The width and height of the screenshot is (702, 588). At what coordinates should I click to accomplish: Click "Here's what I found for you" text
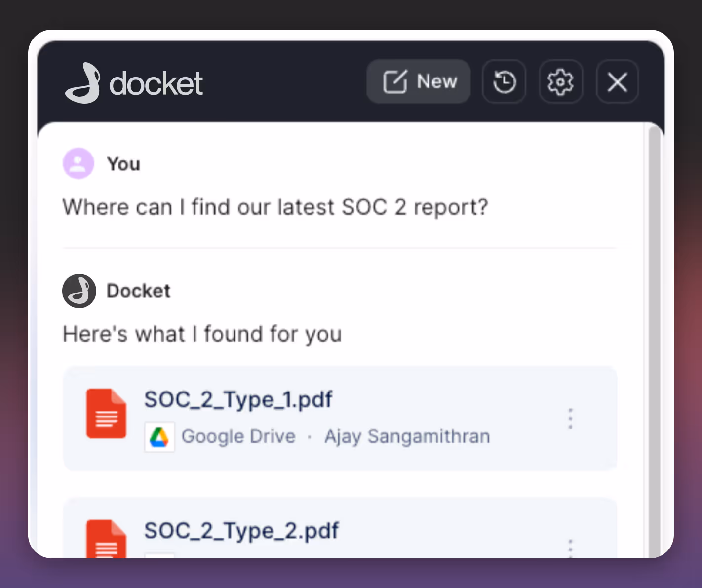(x=202, y=334)
